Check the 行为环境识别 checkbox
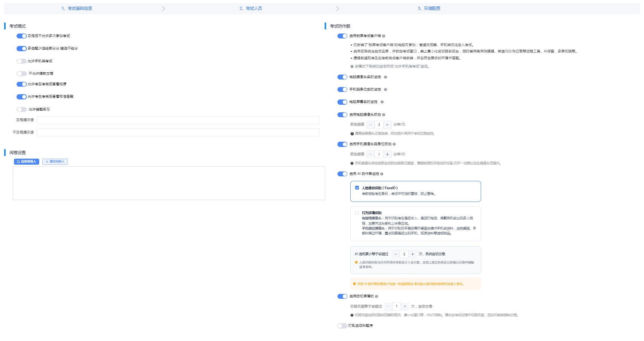The width and height of the screenshot is (644, 341). click(x=357, y=213)
